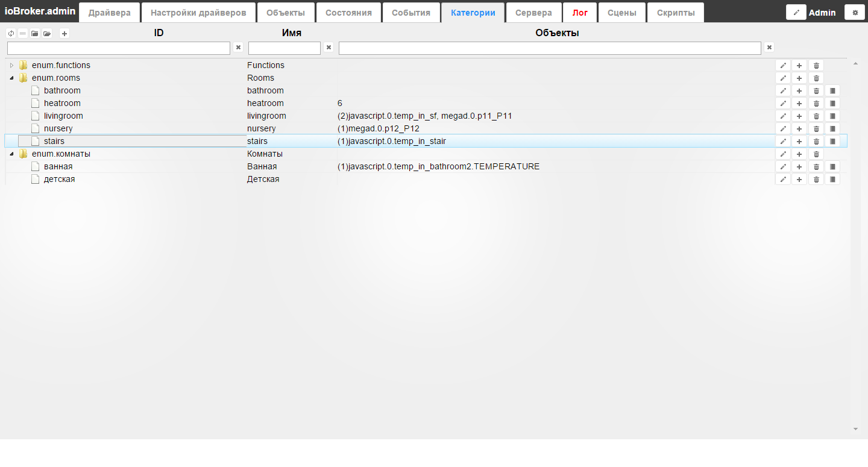Select the nursery tree row
The width and height of the screenshot is (868, 467).
pyautogui.click(x=426, y=128)
